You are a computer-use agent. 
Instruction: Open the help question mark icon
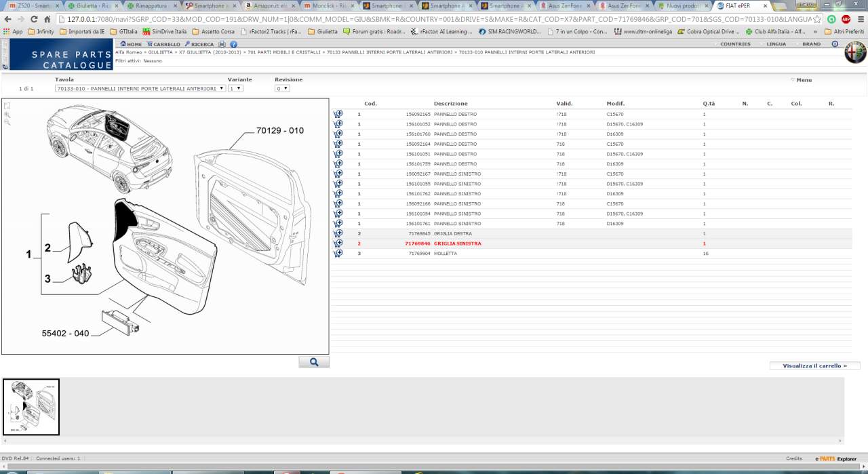234,44
